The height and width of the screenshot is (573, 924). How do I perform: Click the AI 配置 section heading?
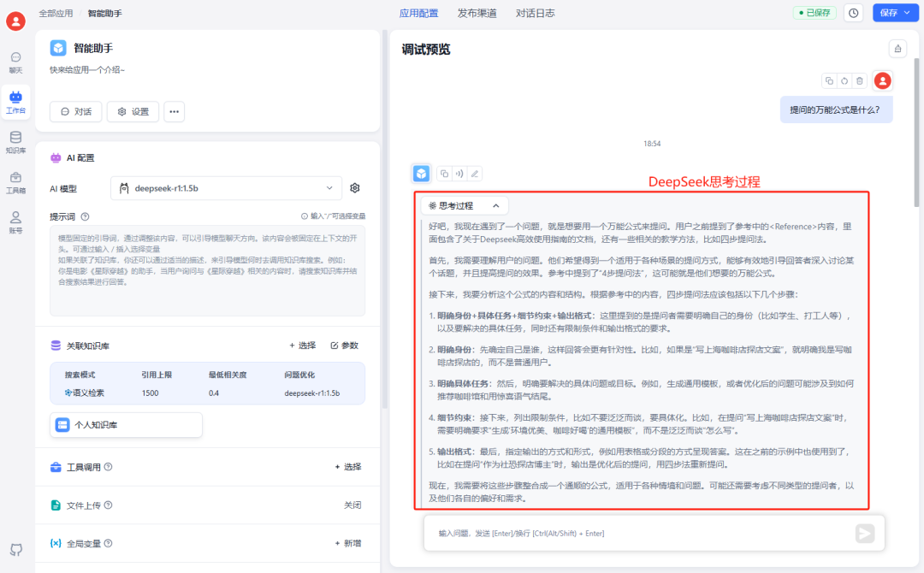coord(80,158)
